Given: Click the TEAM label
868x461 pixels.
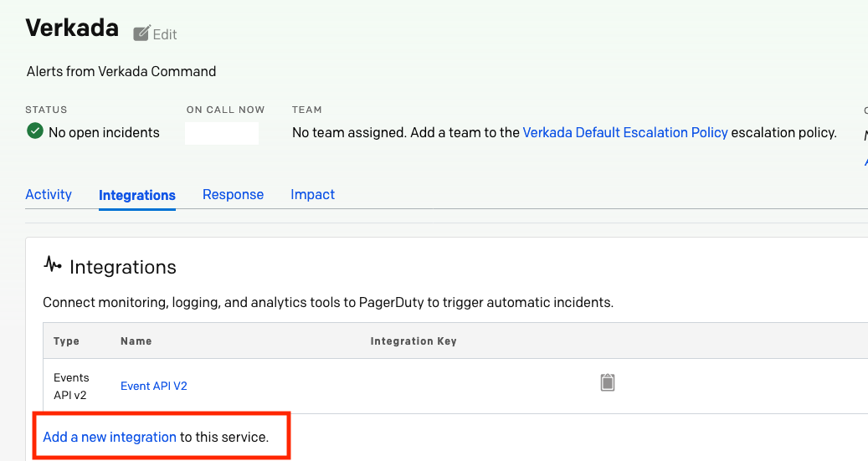Looking at the screenshot, I should click(x=306, y=110).
